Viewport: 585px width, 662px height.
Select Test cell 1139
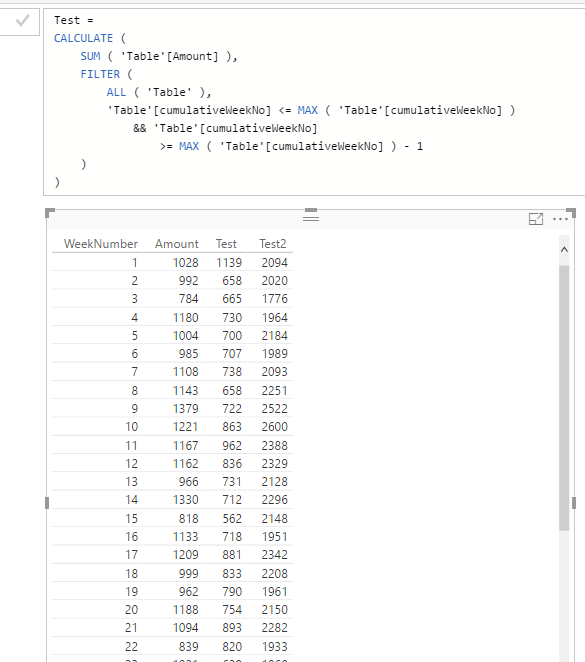[229, 263]
